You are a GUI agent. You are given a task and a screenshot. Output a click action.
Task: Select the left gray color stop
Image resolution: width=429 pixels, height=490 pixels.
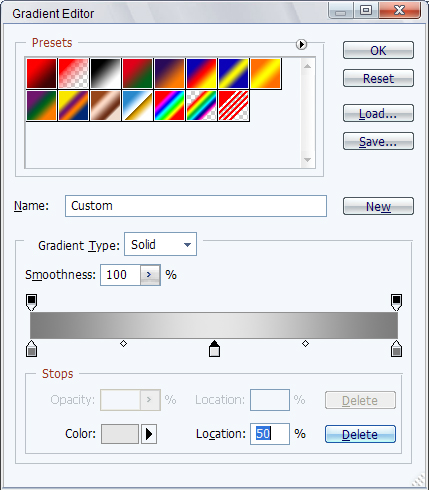(x=31, y=349)
